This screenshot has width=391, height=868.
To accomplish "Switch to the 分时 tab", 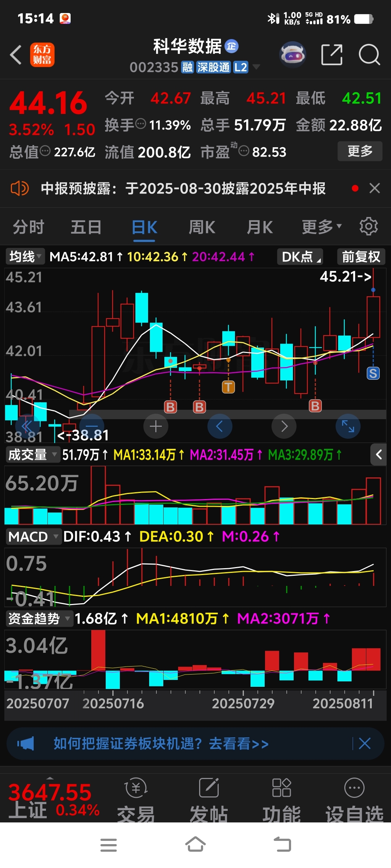I will coord(29,227).
